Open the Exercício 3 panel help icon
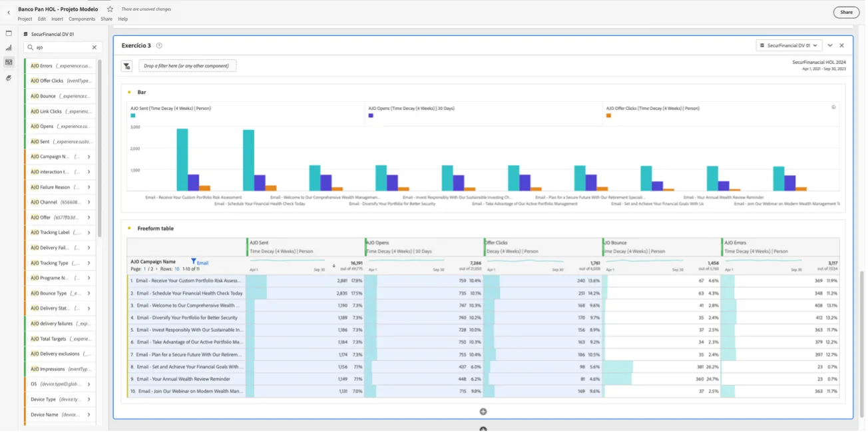The width and height of the screenshot is (868, 433). [159, 46]
